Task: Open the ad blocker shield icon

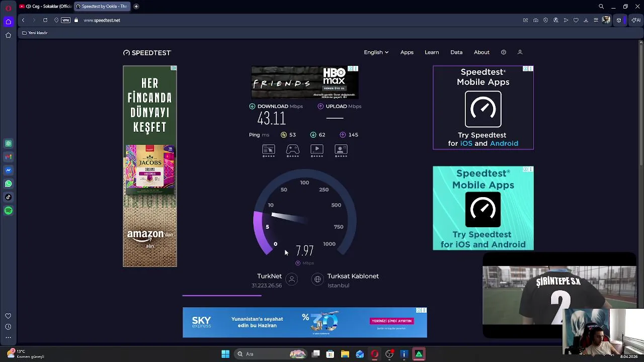Action: (x=546, y=20)
